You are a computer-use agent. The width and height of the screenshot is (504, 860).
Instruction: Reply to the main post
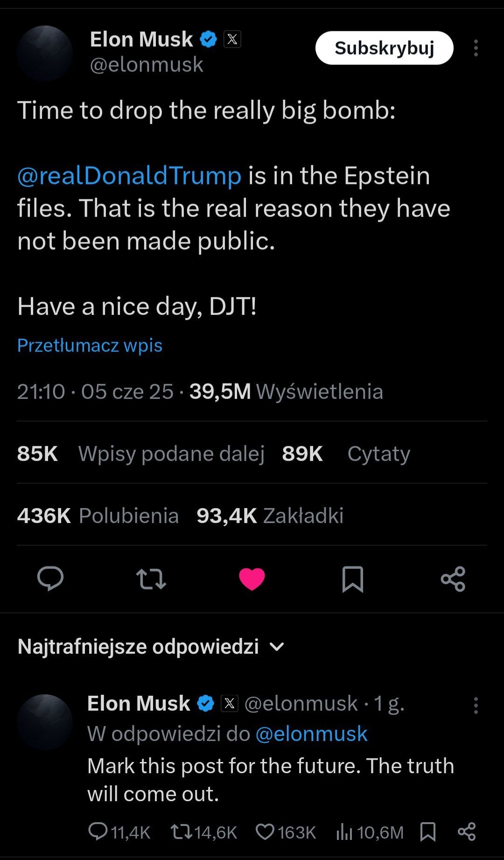point(50,579)
